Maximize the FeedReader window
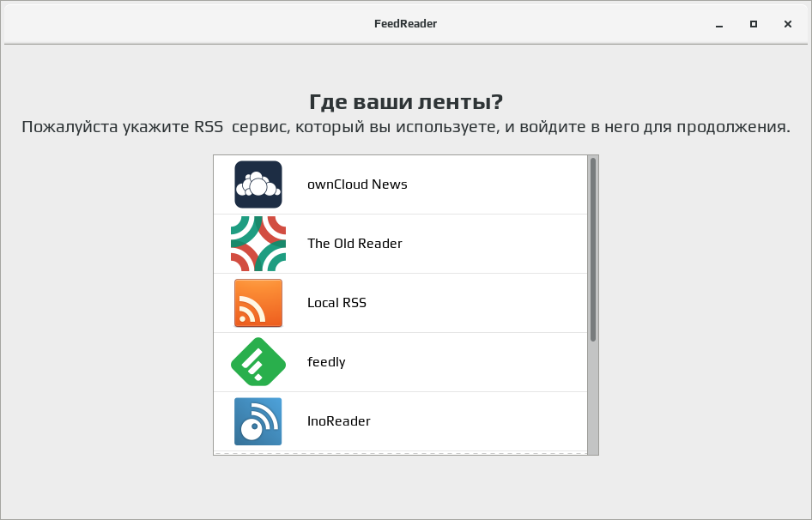Image resolution: width=812 pixels, height=520 pixels. [x=754, y=24]
